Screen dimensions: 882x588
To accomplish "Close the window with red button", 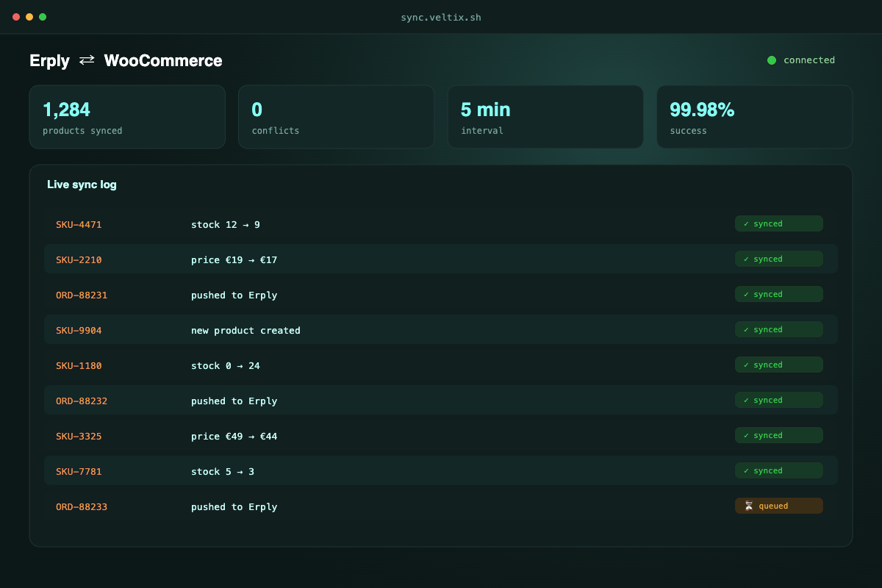I will point(16,17).
